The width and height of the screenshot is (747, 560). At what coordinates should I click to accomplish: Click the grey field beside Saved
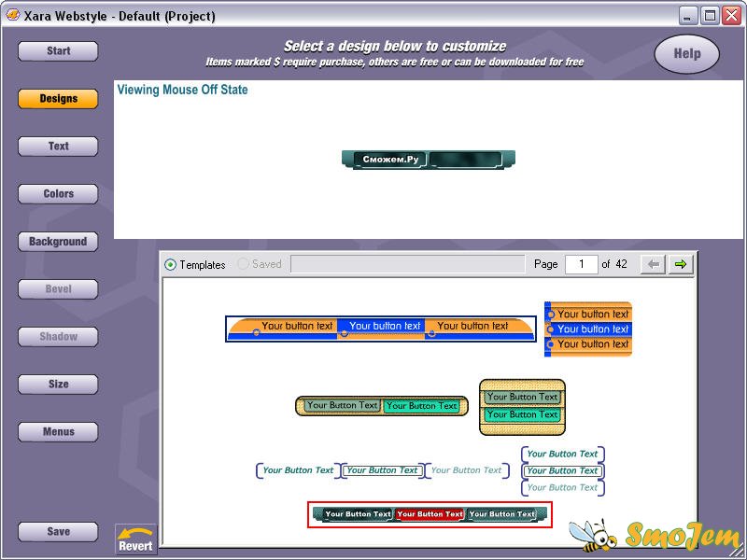tap(408, 264)
